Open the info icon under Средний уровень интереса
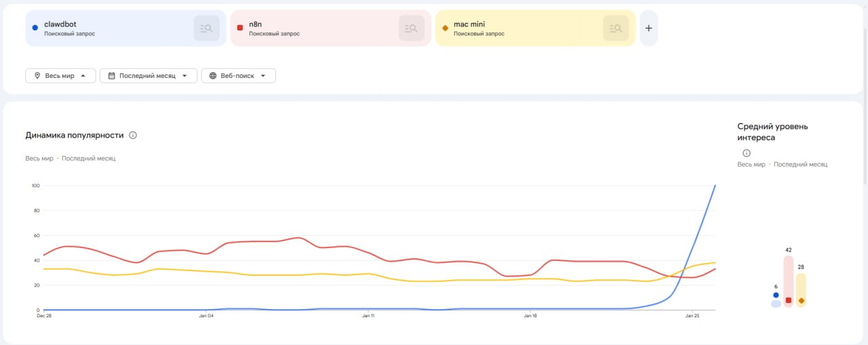Image resolution: width=868 pixels, height=345 pixels. 747,153
